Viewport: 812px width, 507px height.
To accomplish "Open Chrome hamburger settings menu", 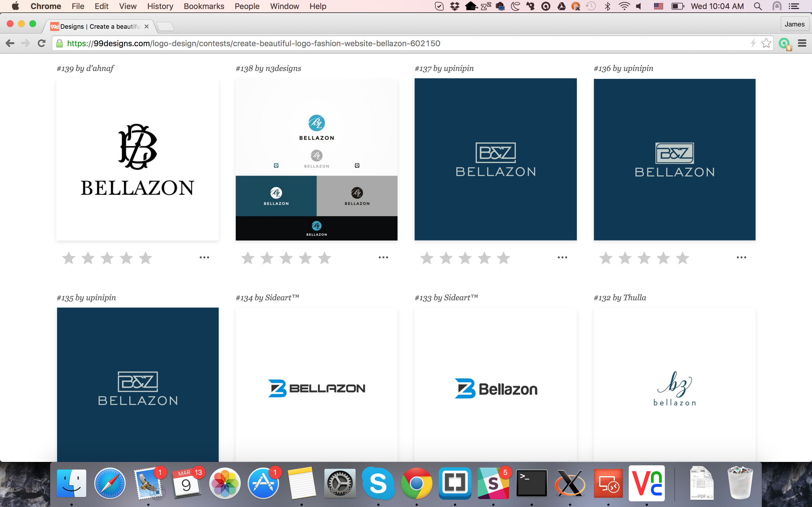I will tap(802, 43).
